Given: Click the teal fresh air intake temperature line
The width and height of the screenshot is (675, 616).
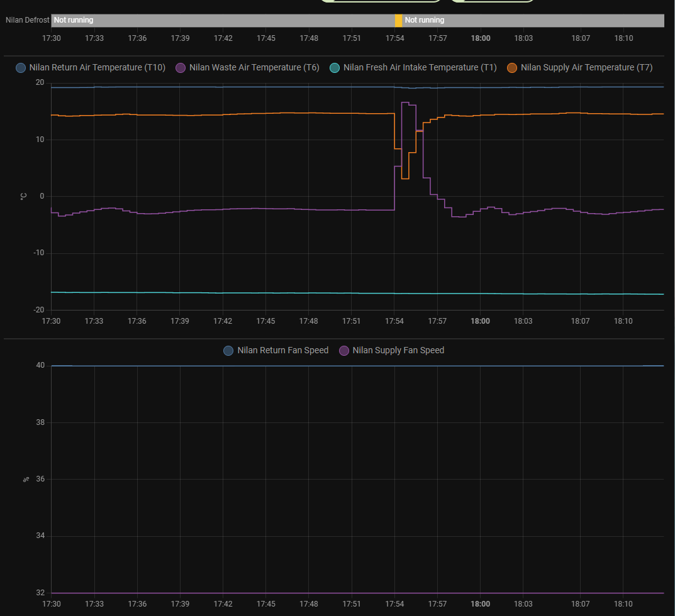Looking at the screenshot, I should (x=315, y=293).
